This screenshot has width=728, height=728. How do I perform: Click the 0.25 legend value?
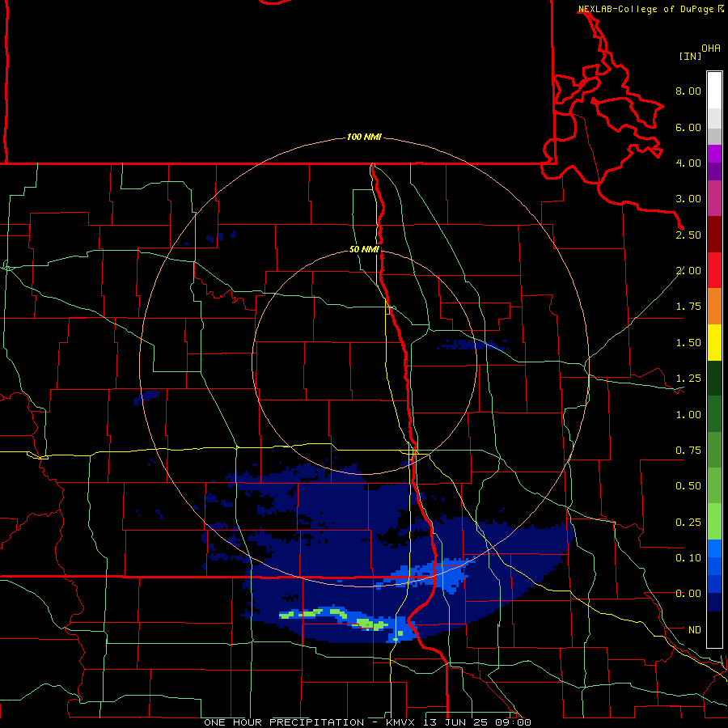pyautogui.click(x=688, y=523)
